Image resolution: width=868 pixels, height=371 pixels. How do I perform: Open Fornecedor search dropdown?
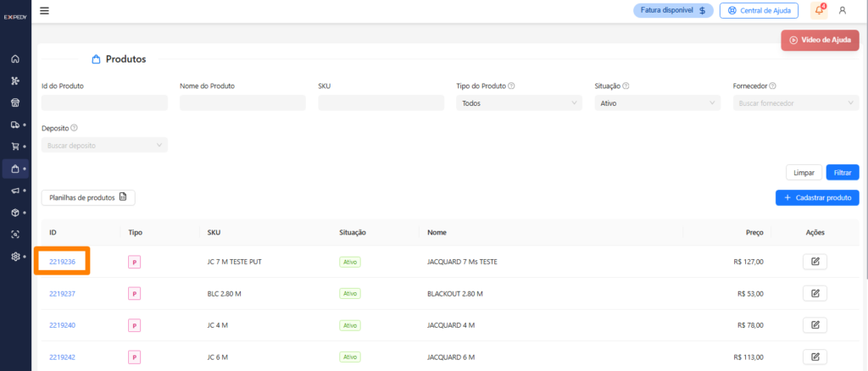click(796, 102)
